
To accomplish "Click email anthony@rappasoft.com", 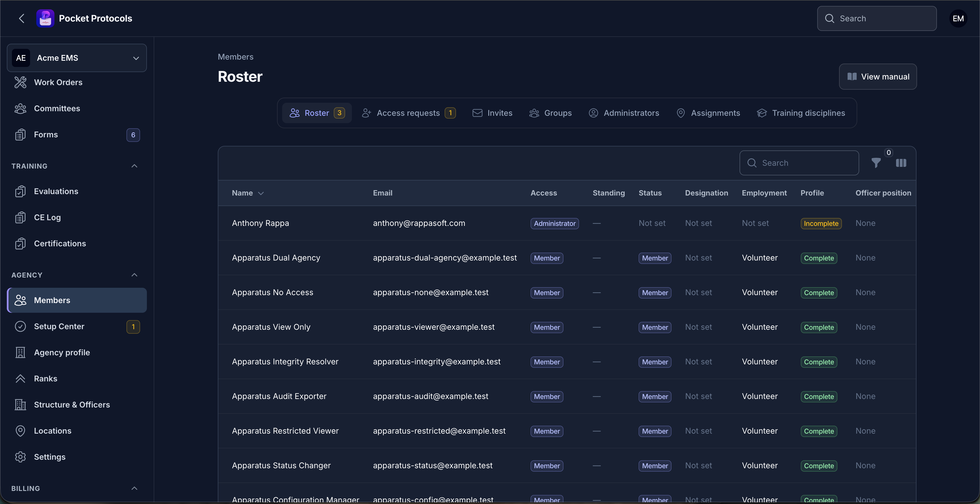I will [x=419, y=223].
